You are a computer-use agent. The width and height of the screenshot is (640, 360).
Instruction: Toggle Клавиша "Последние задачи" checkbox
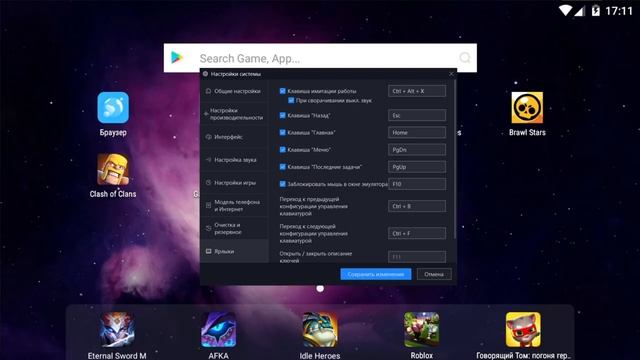pos(282,167)
